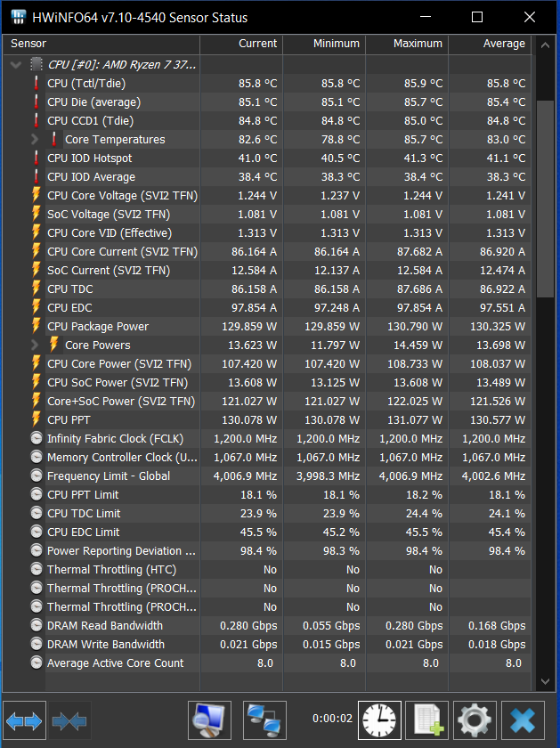Click the HWiNFO64 title bar app icon

pos(18,17)
